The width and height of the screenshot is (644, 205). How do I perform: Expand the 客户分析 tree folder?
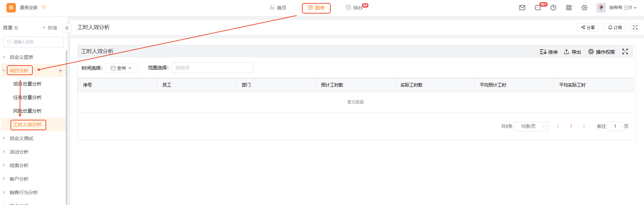pyautogui.click(x=4, y=179)
